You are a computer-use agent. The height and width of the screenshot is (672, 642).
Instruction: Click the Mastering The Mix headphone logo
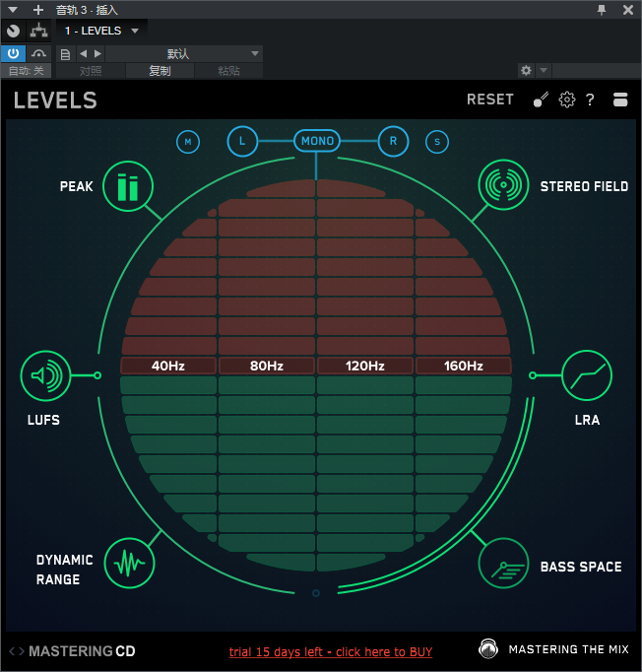click(x=488, y=649)
